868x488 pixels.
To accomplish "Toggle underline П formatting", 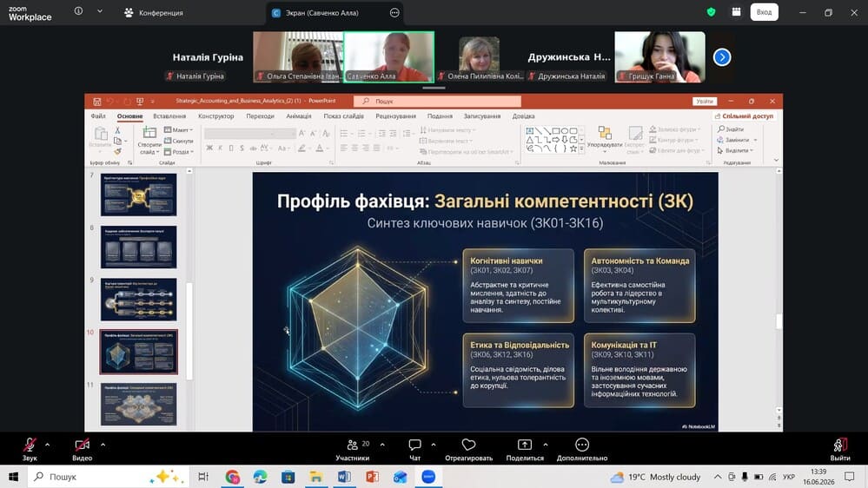I will (x=231, y=148).
